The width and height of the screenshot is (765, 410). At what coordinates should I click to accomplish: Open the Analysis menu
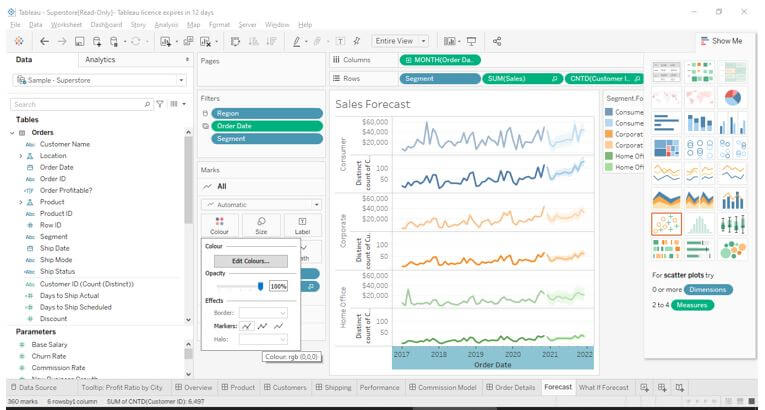click(x=166, y=24)
